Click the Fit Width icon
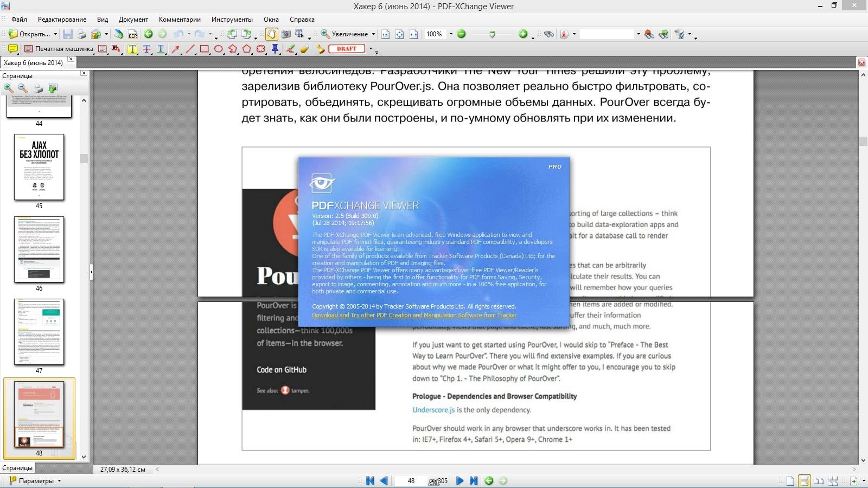868x488 pixels. click(413, 34)
